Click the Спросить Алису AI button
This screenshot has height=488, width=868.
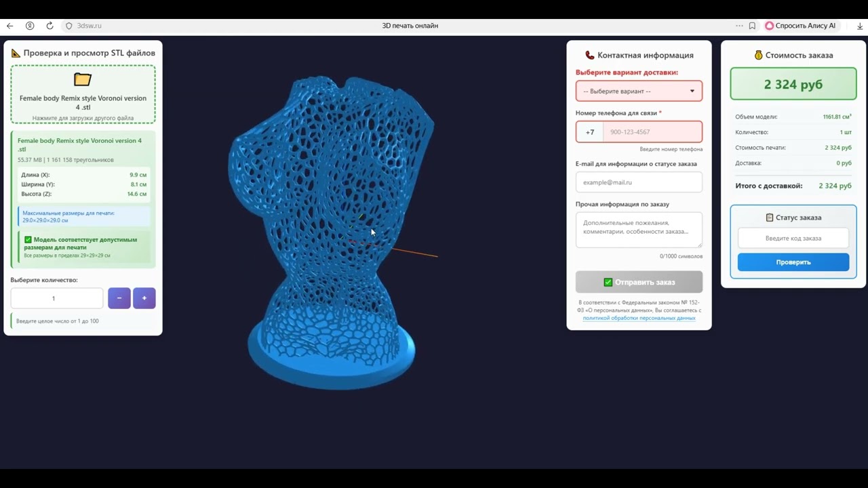click(x=801, y=26)
